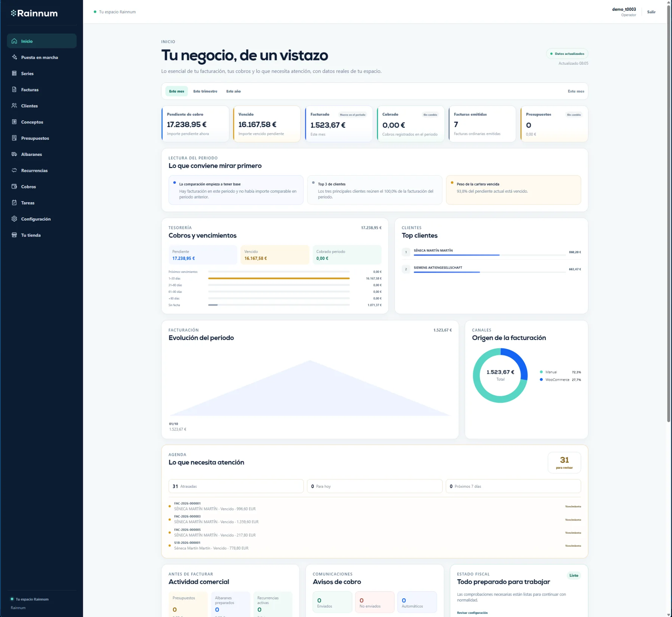Open Presupuestos sidebar icon
672x617 pixels.
coord(14,138)
